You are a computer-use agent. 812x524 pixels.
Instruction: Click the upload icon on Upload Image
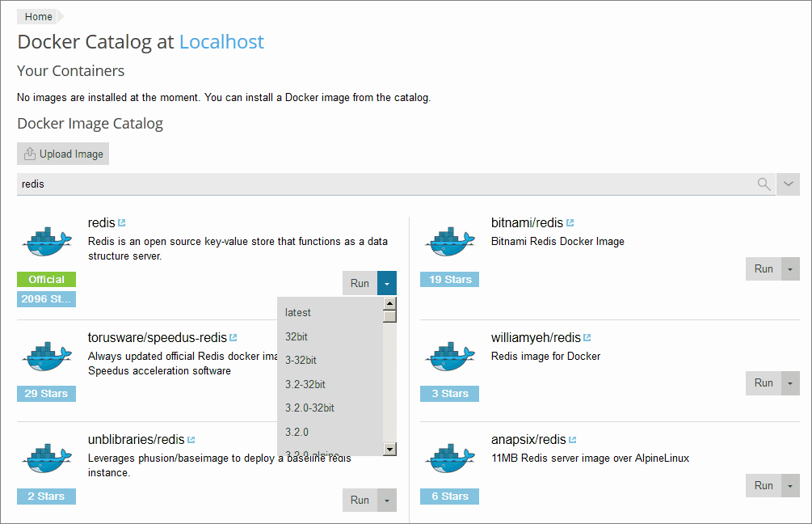point(29,153)
